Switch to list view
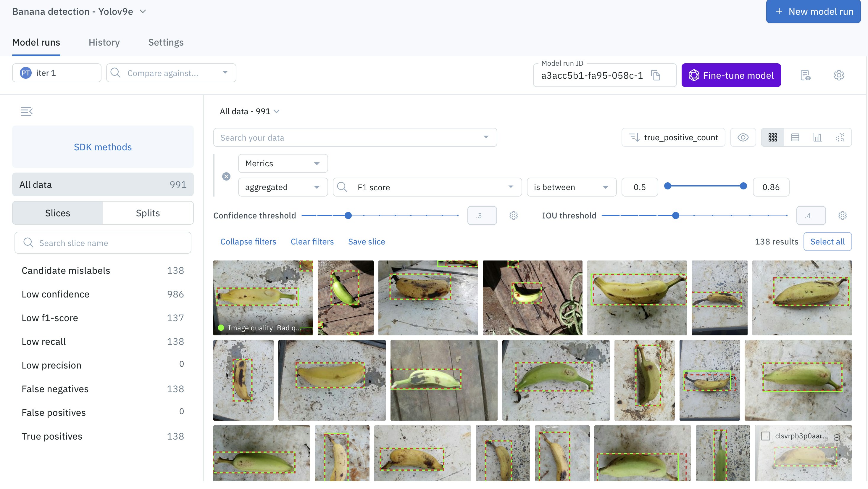868x489 pixels. tap(795, 137)
